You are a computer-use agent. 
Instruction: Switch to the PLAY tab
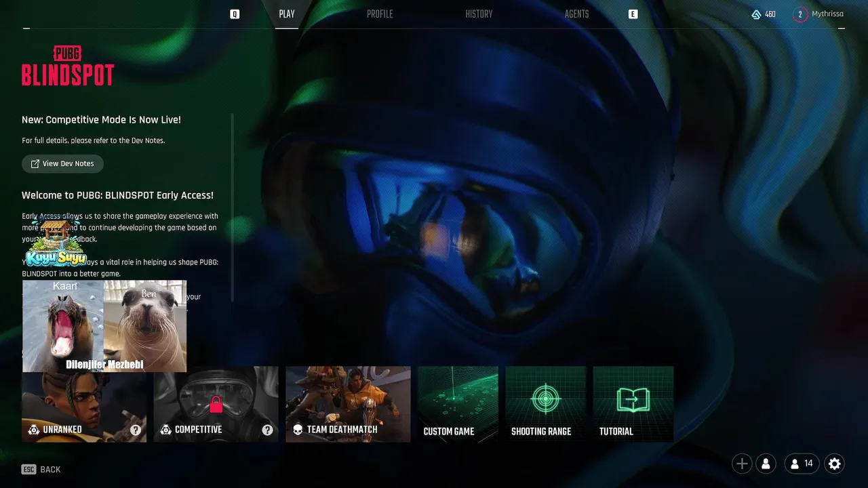click(x=287, y=14)
